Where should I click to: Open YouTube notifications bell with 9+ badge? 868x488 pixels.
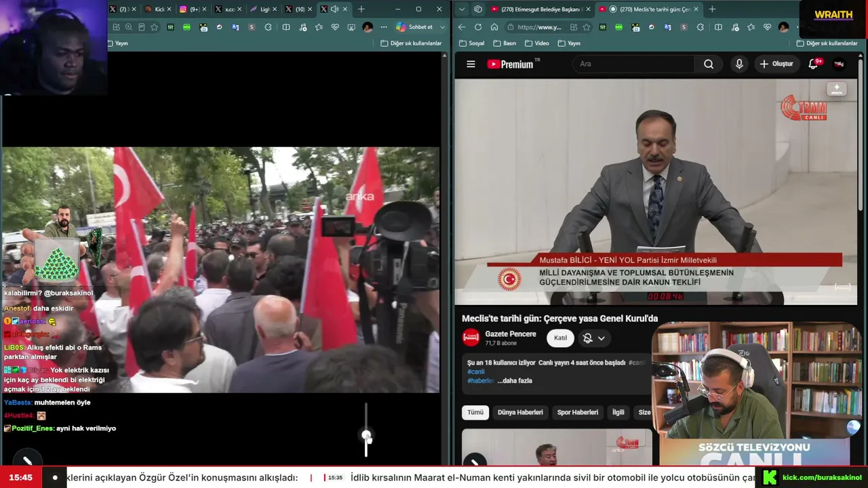click(x=814, y=64)
